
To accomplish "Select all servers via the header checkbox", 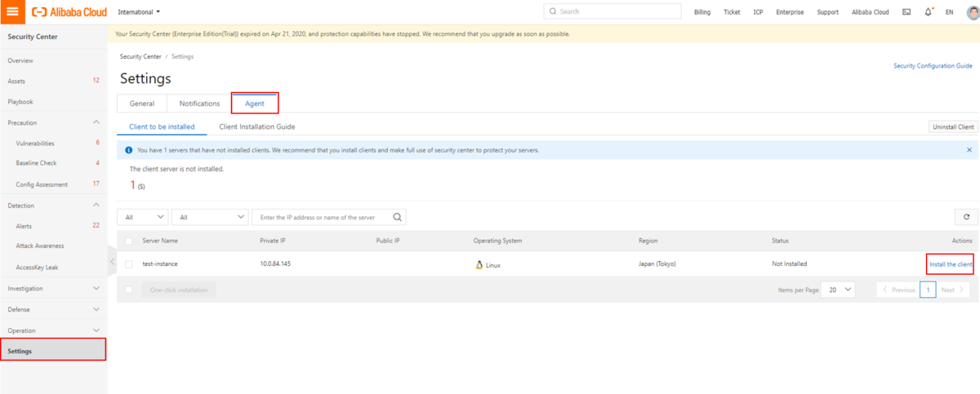I will tap(129, 241).
